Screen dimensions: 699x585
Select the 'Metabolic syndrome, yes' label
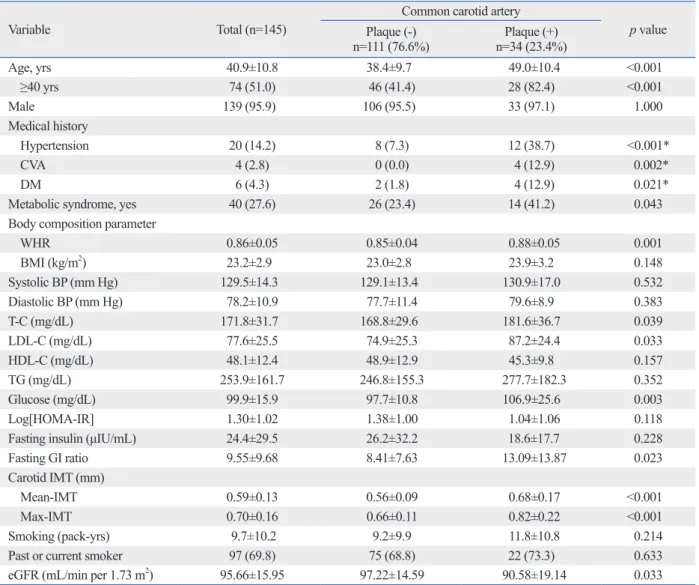[x=72, y=204]
